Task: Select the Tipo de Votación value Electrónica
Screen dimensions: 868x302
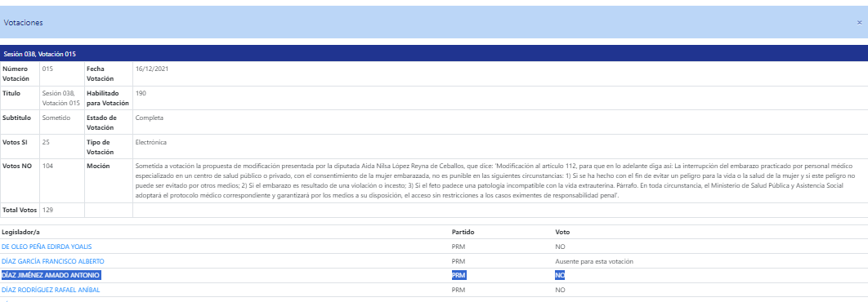Action: [151, 142]
